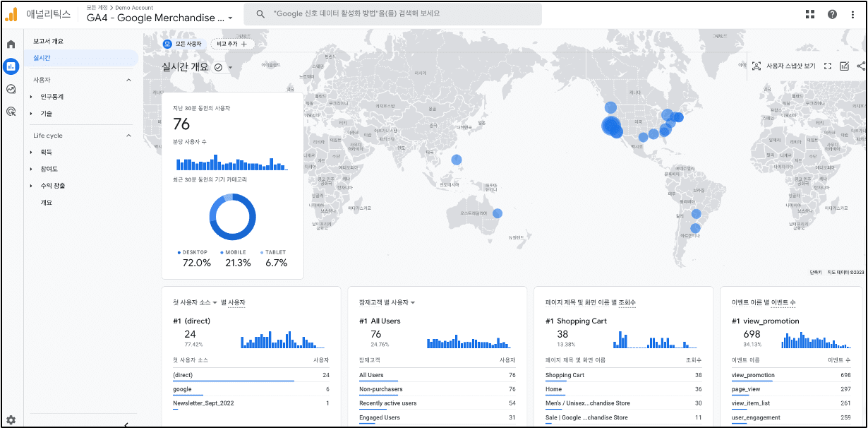Click the users per minute bar chart
Screen dimensions: 868x428
pos(231,163)
